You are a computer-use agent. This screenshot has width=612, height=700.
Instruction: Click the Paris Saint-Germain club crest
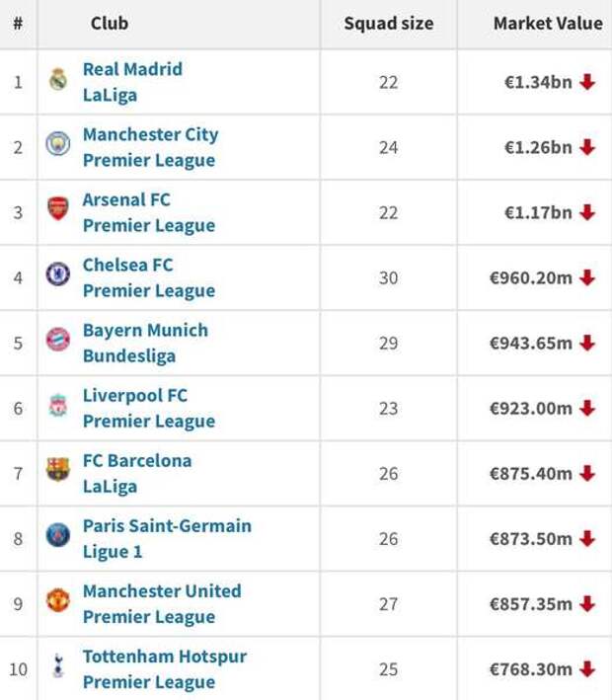[x=58, y=535]
